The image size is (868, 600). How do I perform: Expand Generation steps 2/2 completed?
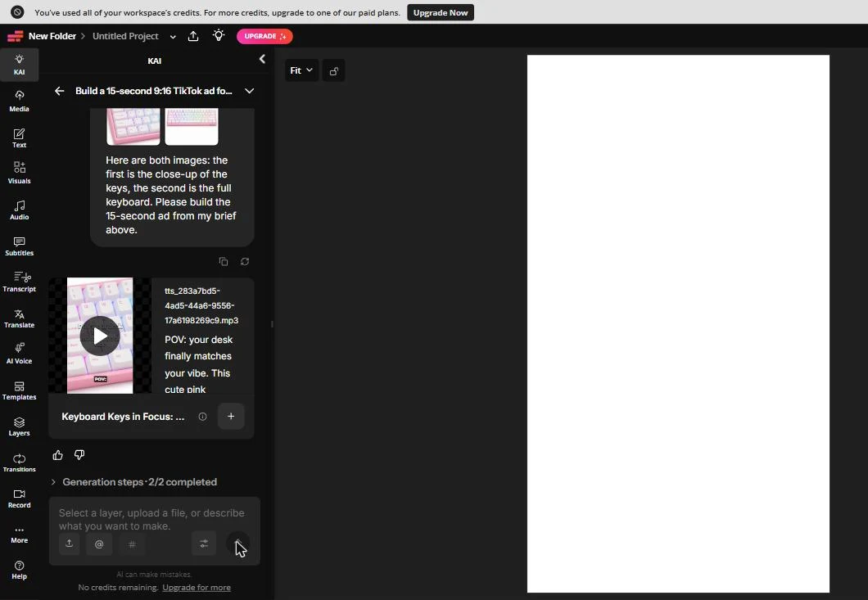[x=134, y=482]
